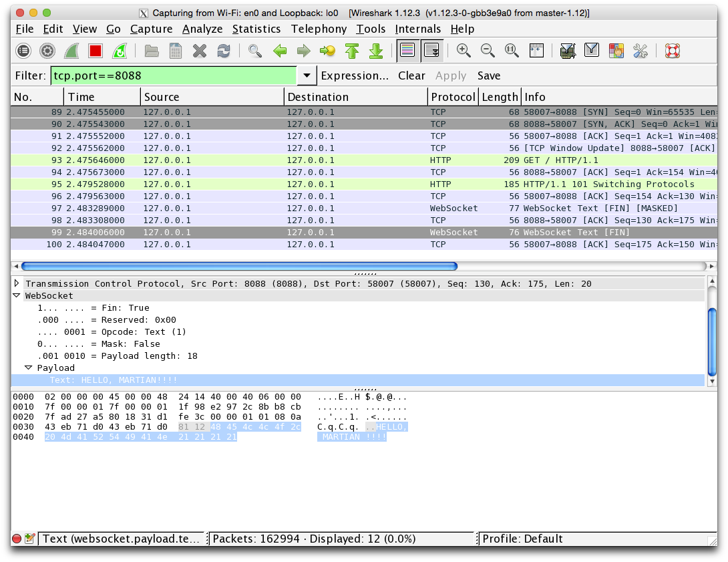This screenshot has width=728, height=562.
Task: Sort by the Info column header
Action: point(619,97)
